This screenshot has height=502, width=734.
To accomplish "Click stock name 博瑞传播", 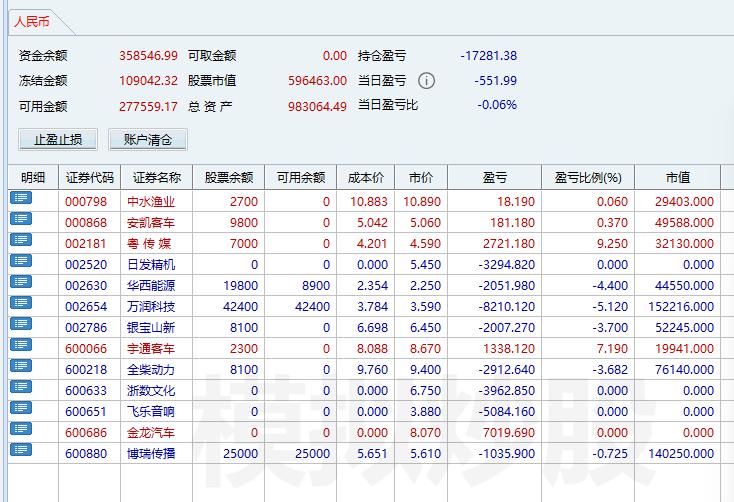I will pyautogui.click(x=151, y=454).
